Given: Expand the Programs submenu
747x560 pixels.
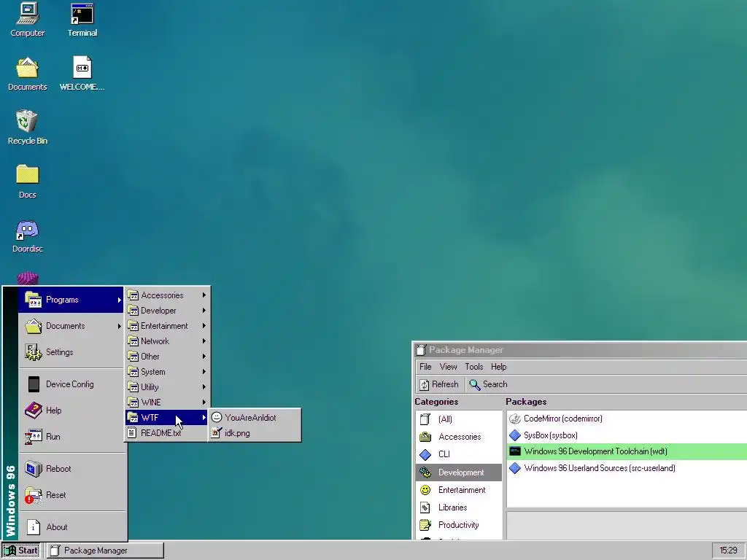Looking at the screenshot, I should 71,300.
